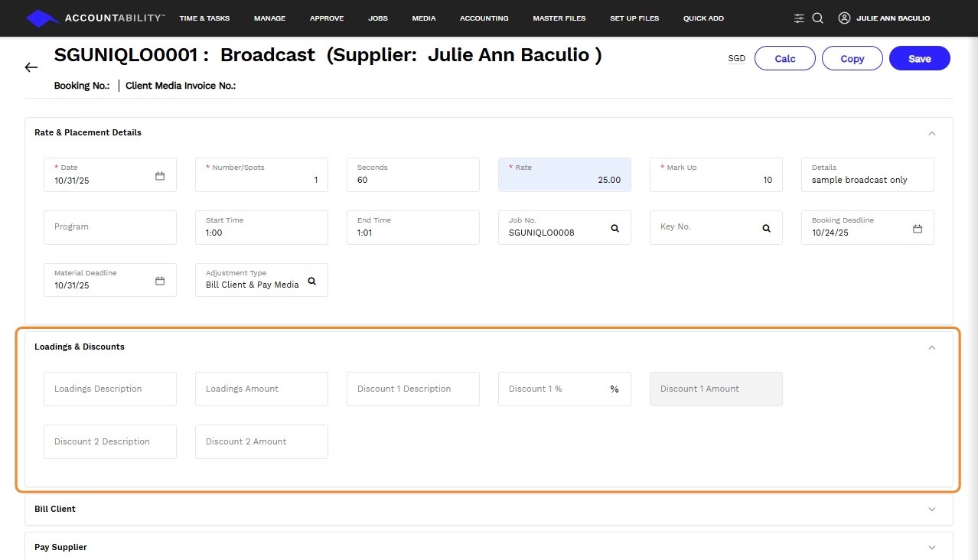Click the Save button

coord(919,59)
